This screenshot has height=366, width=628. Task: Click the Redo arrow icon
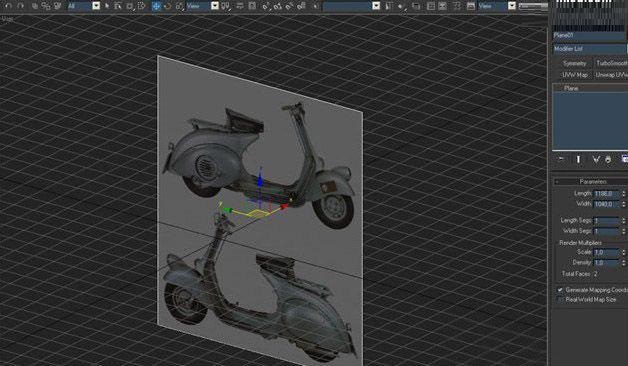20,6
